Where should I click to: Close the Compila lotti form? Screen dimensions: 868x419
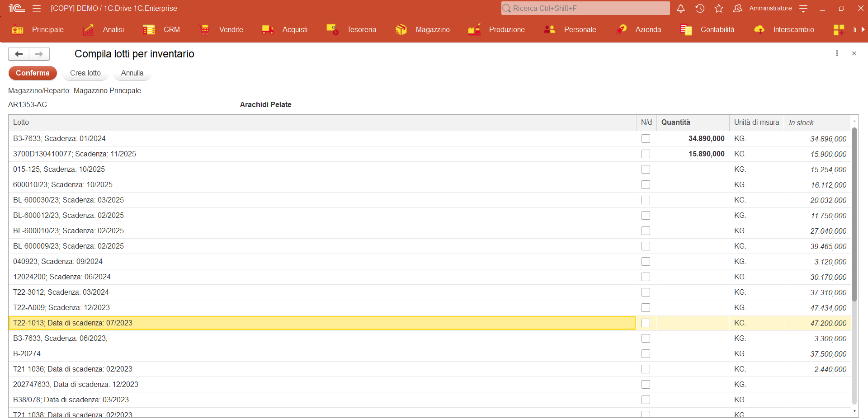point(854,53)
